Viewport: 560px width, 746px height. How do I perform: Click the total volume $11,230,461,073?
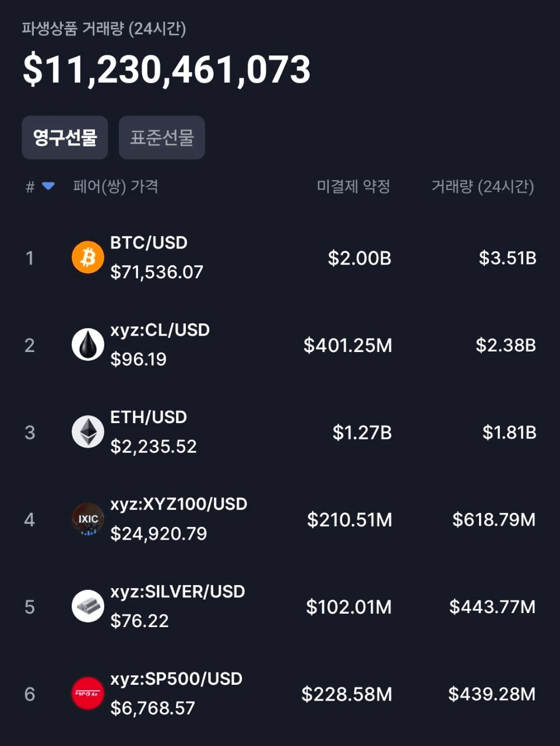167,70
